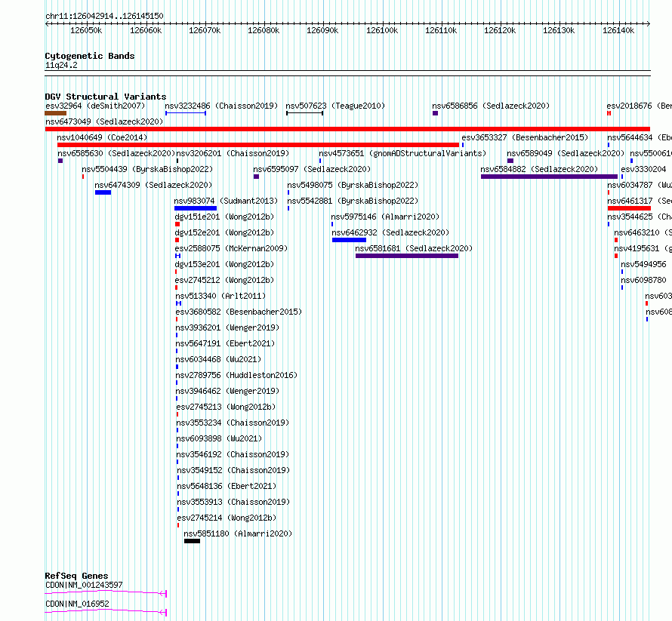672x621 pixels.
Task: Select nsv3936201 (Wenger2019) label
Action: (227, 327)
